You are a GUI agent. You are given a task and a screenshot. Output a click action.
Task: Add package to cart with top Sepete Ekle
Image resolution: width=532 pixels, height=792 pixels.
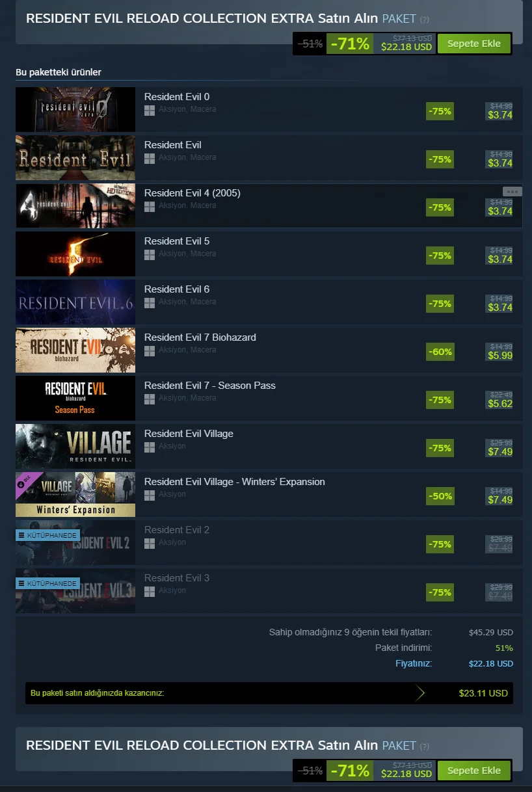click(x=474, y=44)
